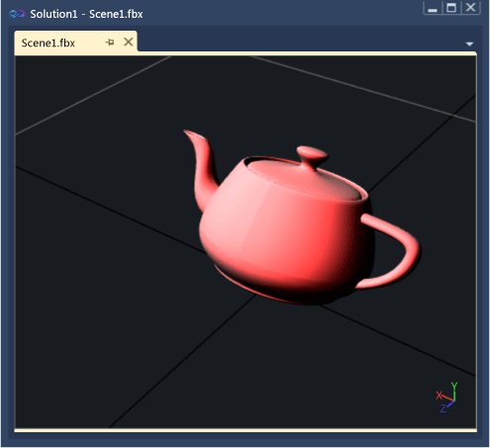
Task: Click 'Scene1.fbx' text in the window title bar
Action: click(x=116, y=14)
